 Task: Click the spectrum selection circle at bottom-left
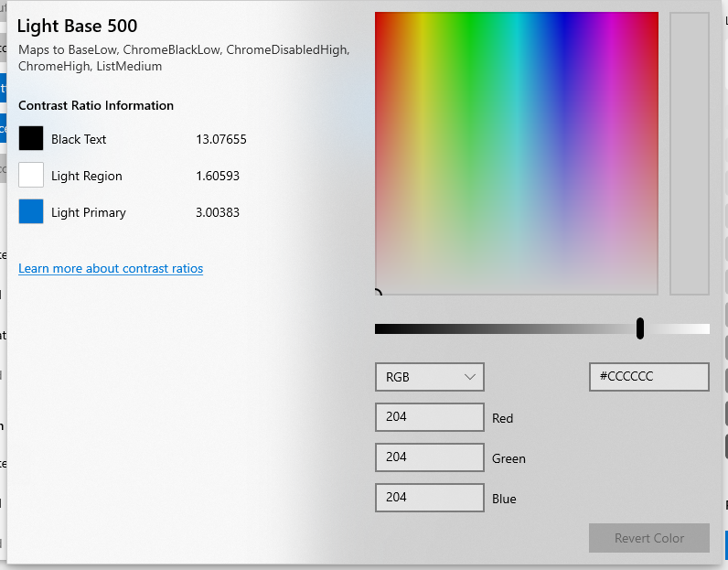[x=377, y=293]
